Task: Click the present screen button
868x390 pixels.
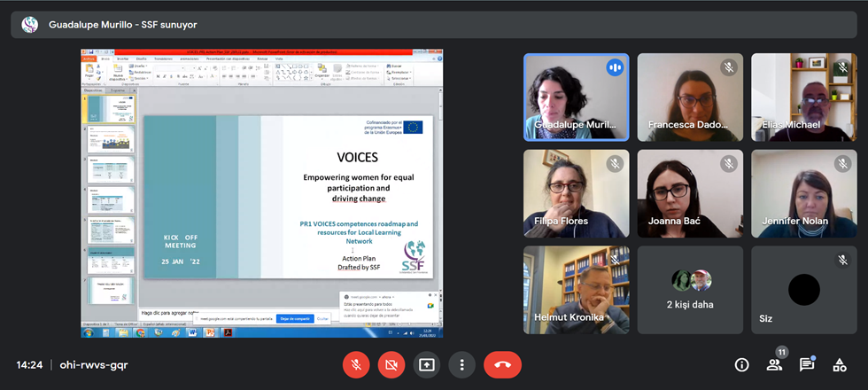Action: coord(427,364)
